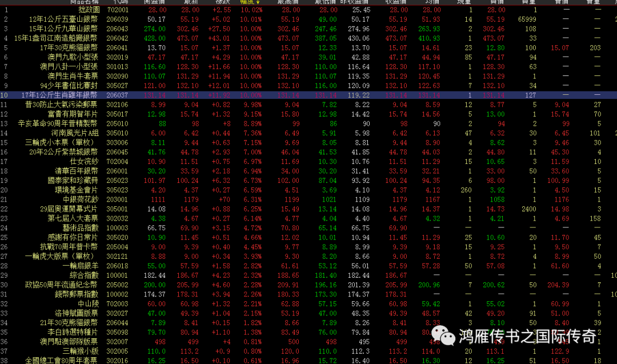Screen dimensions: 617x364
Task: Click the WeChat logo icon in watermark
Action: click(x=443, y=336)
